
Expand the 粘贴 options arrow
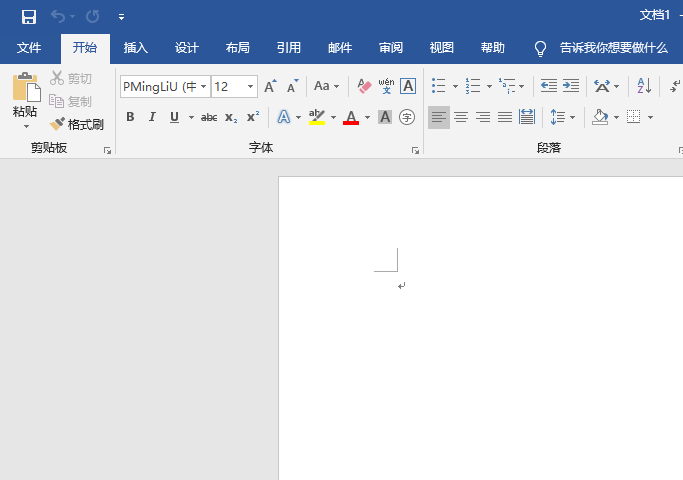(x=27, y=126)
